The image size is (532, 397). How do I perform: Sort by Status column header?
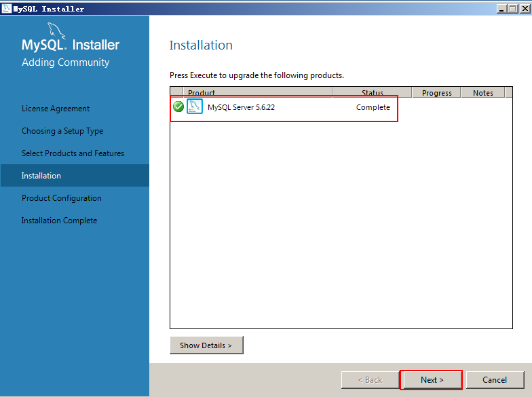coord(372,92)
